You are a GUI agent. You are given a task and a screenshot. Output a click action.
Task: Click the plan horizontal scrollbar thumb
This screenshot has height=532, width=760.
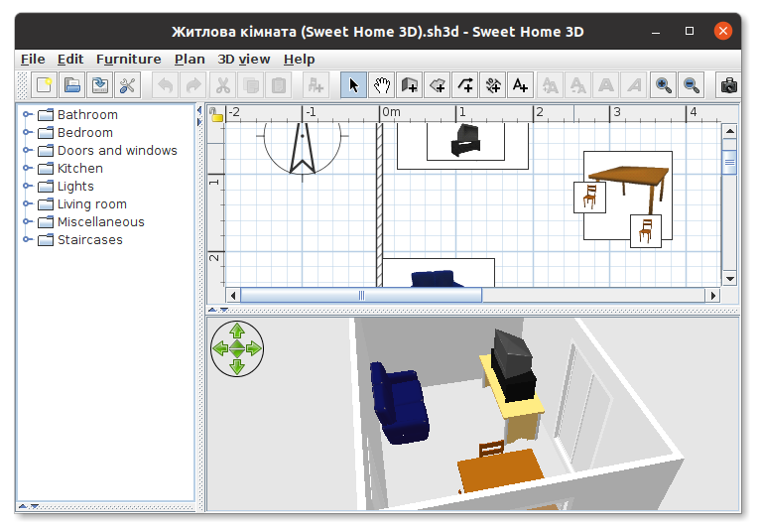pos(361,296)
